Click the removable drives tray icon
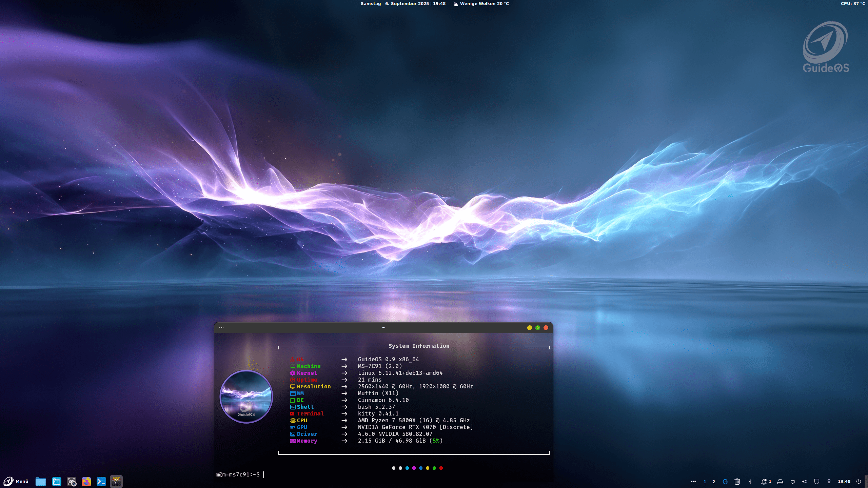This screenshot has width=868, height=488. click(780, 482)
